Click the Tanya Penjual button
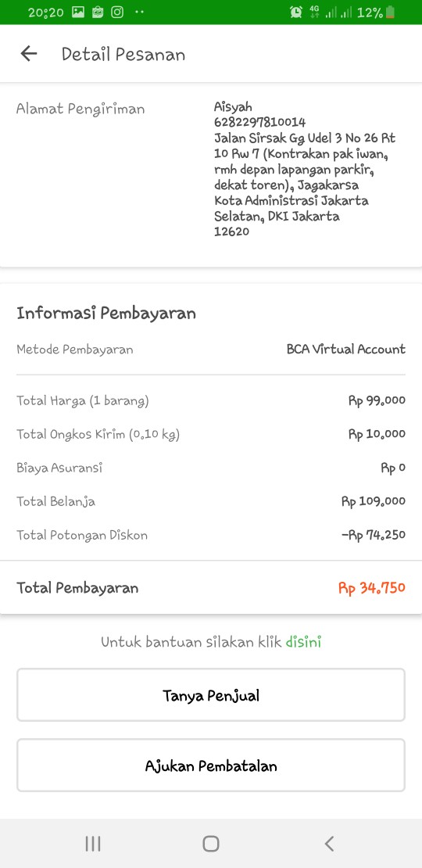The image size is (422, 868). click(211, 694)
